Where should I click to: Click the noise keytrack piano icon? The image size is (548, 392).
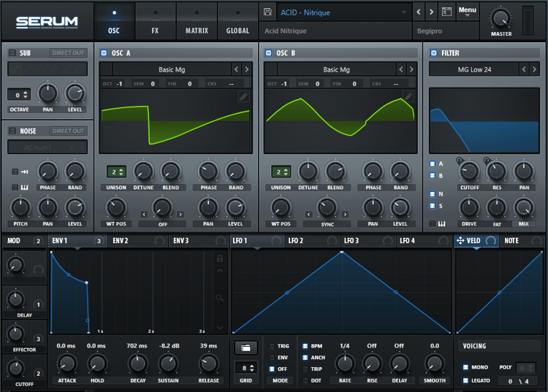pyautogui.click(x=24, y=188)
